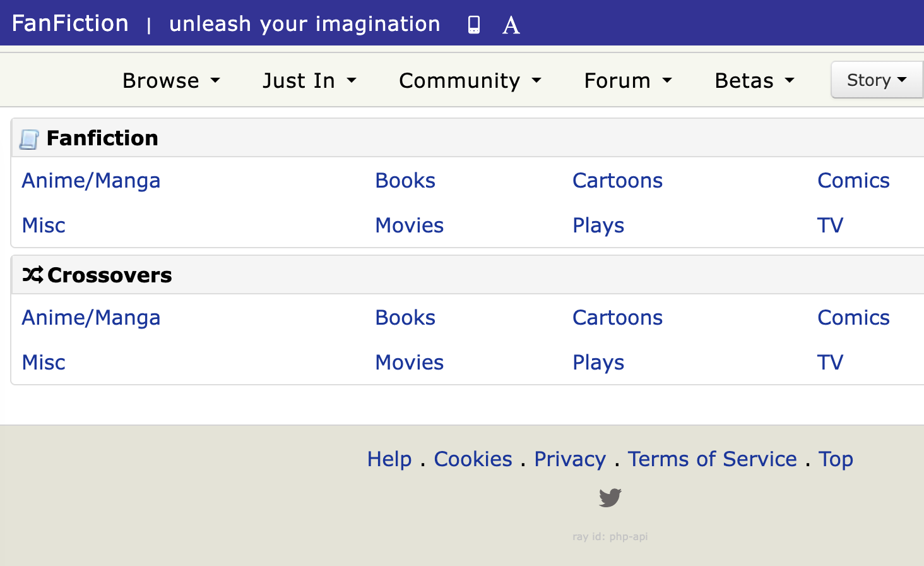Go to the FanFiction home logo
Viewport: 924px width, 566px height.
pyautogui.click(x=70, y=23)
